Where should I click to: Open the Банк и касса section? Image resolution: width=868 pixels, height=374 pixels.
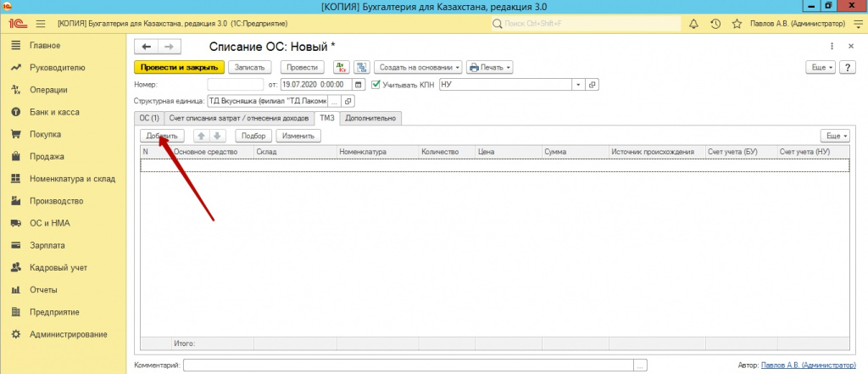pos(54,112)
